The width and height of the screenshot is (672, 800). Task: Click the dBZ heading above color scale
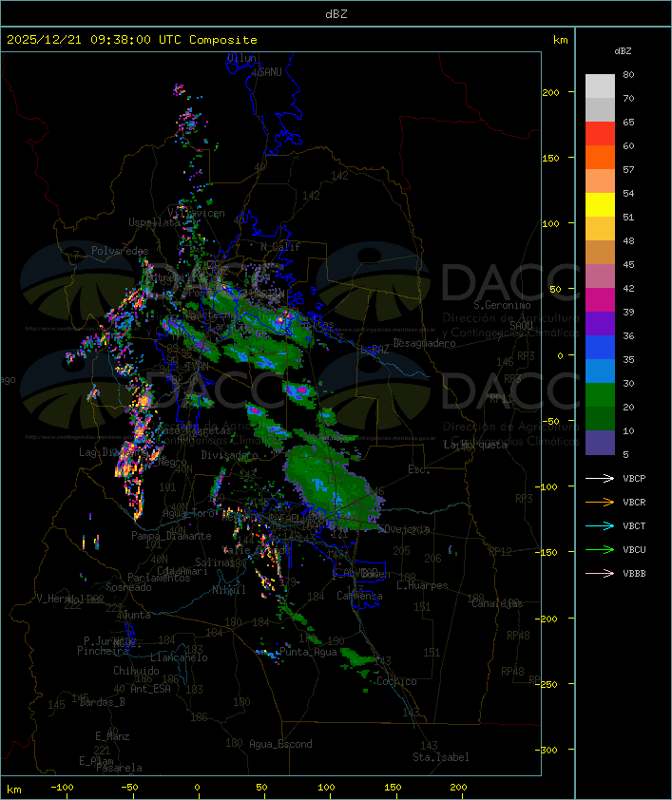(x=623, y=51)
